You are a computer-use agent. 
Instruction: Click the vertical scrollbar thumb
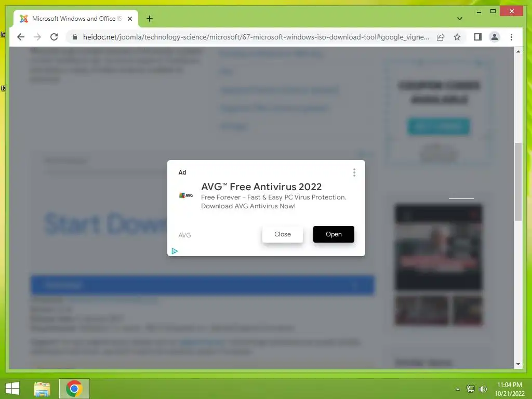click(518, 182)
